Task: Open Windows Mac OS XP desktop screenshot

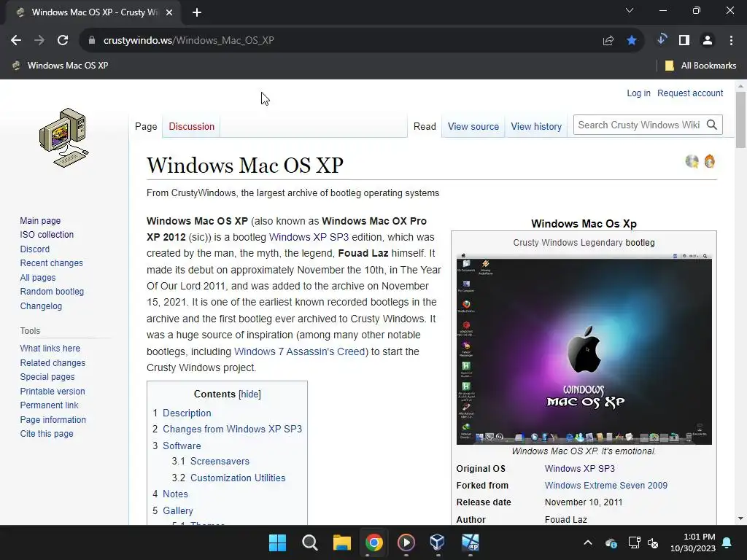Action: pyautogui.click(x=584, y=349)
